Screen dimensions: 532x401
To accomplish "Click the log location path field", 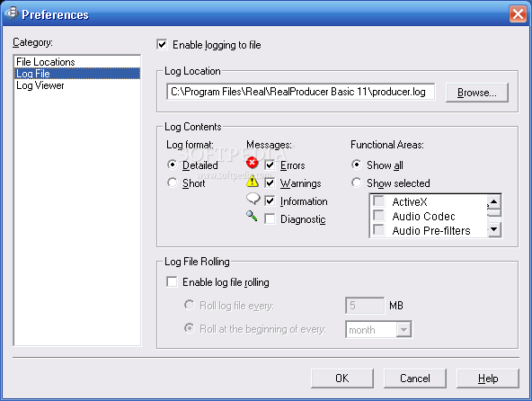I will [301, 92].
